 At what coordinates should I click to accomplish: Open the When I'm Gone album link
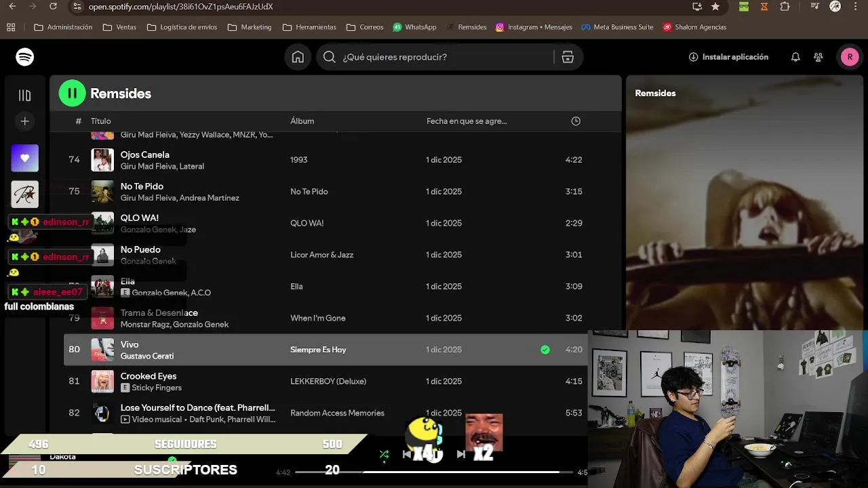click(x=317, y=318)
